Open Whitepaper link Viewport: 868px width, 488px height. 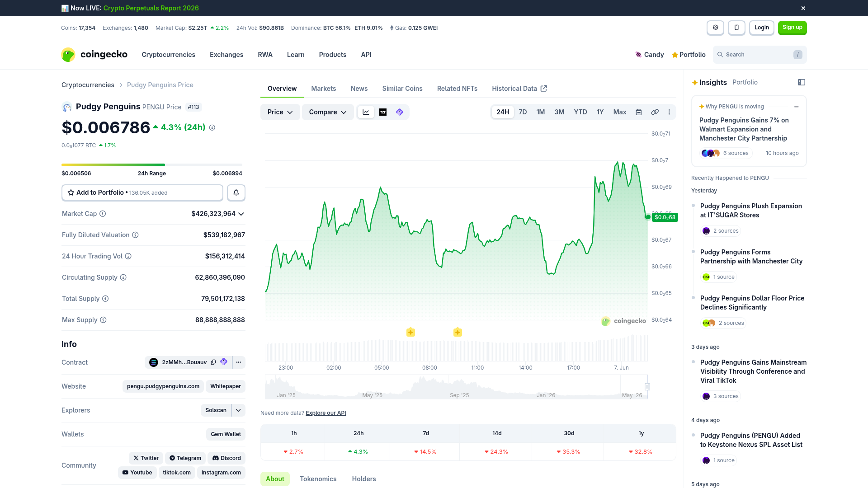[x=226, y=386]
